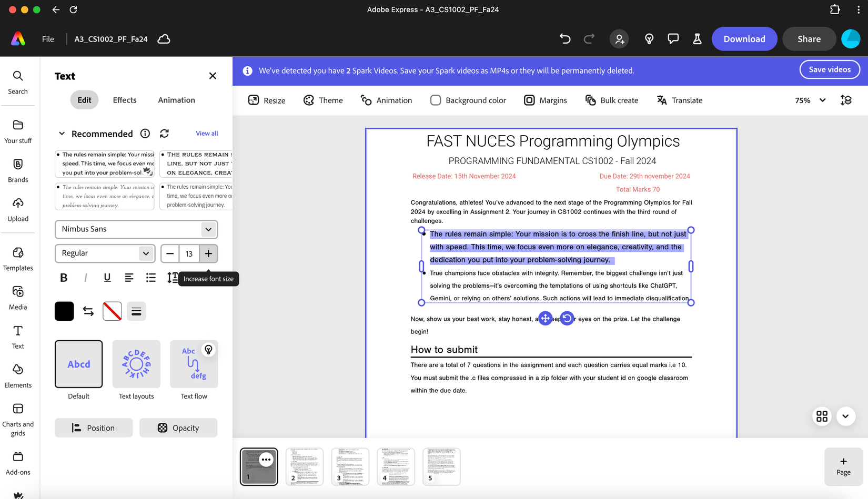
Task: Click the Save videos button
Action: coord(829,69)
